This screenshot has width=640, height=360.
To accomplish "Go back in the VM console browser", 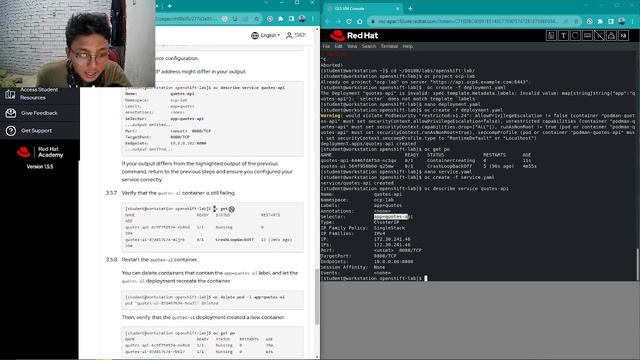I will (328, 21).
